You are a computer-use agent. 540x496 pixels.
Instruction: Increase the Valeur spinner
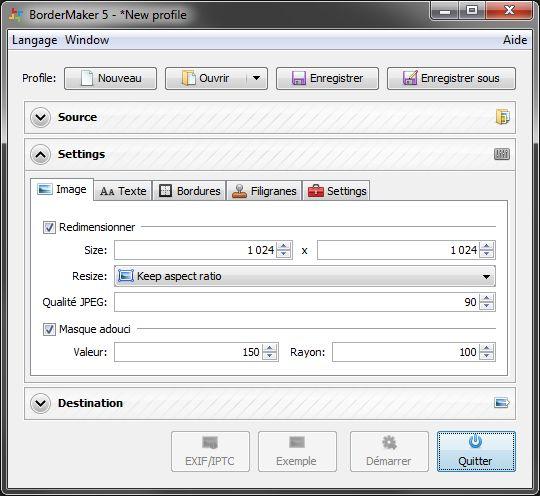(270, 348)
